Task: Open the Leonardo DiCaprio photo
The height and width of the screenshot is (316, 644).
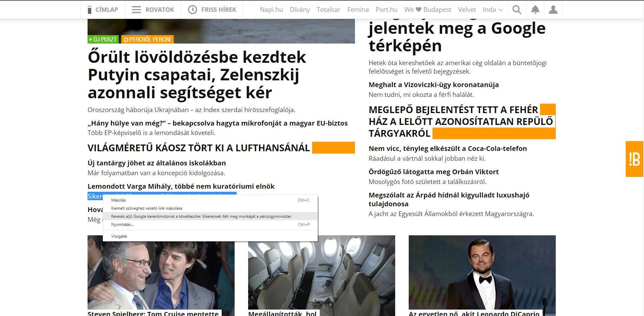Action: tap(482, 272)
